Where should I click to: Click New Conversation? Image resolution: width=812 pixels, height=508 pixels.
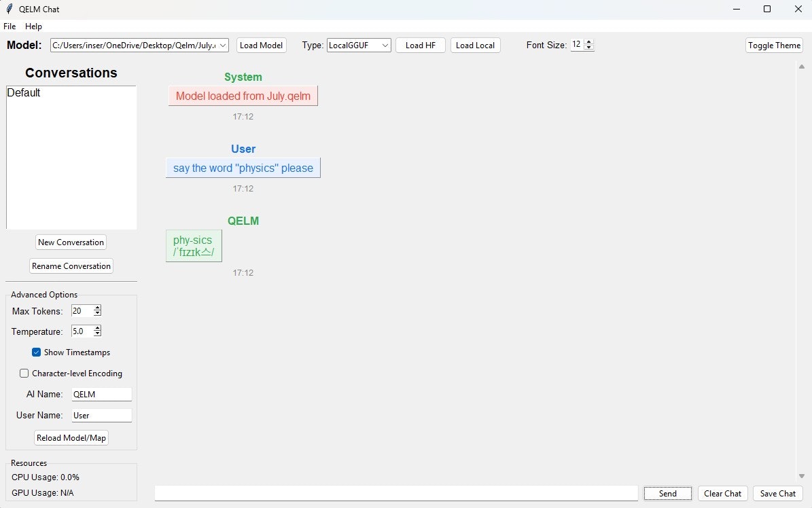tap(71, 242)
